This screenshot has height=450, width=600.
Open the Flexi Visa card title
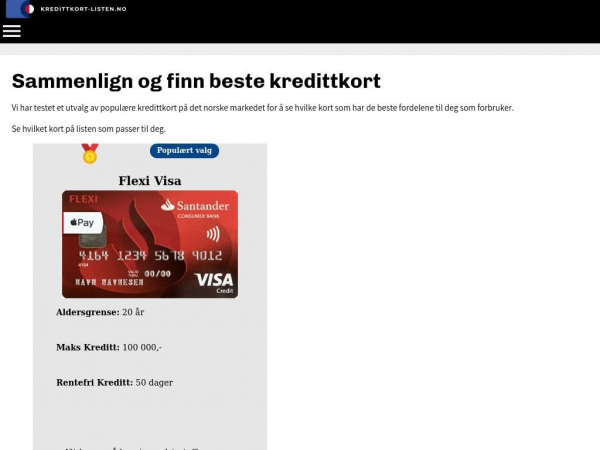pyautogui.click(x=150, y=181)
